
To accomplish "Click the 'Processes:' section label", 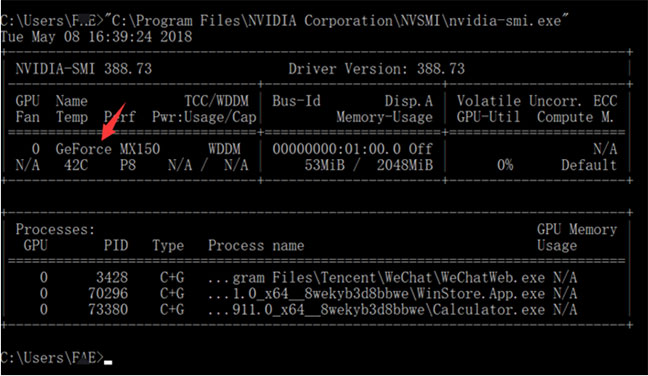I will point(55,229).
